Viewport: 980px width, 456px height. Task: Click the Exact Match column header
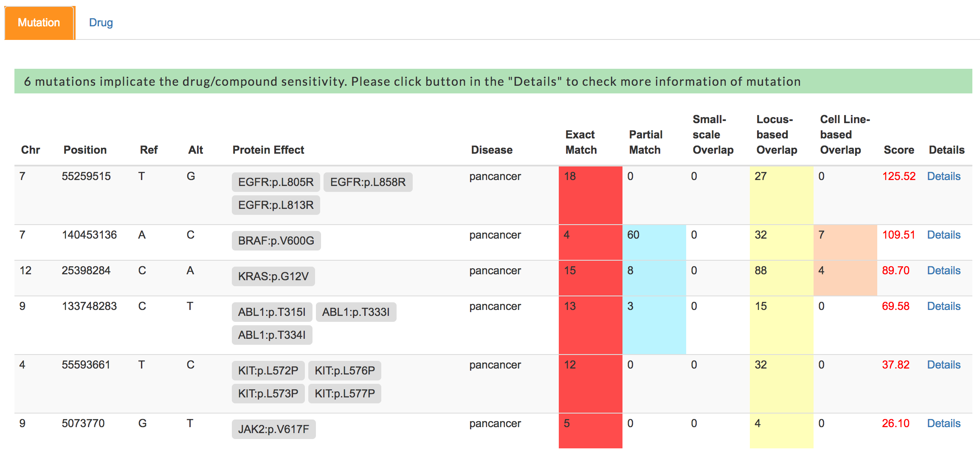(x=581, y=142)
